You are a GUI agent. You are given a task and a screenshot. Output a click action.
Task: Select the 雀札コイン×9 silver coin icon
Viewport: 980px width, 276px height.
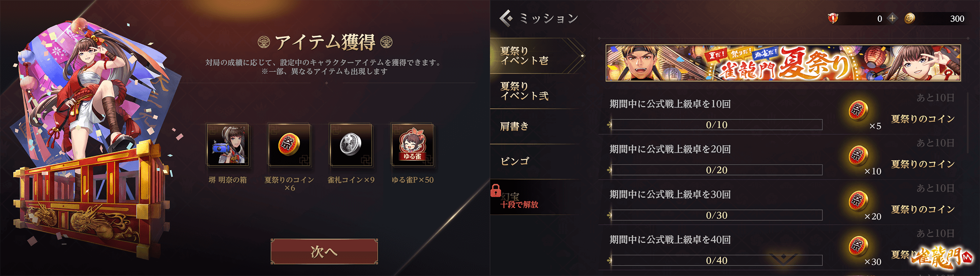351,145
